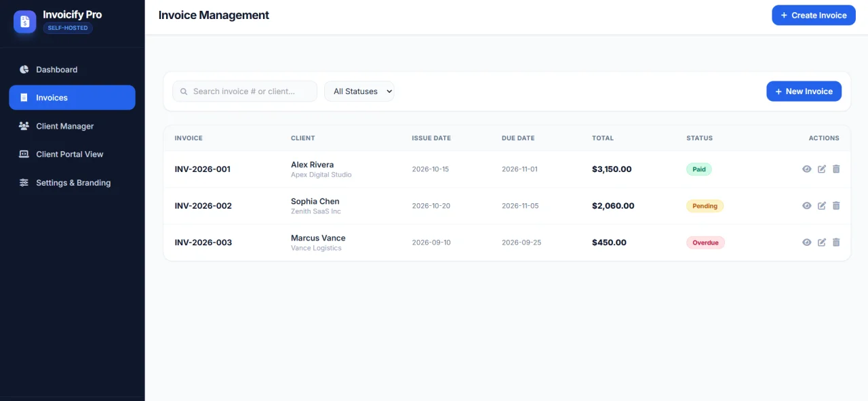
Task: Click INV-2026-001 invoice number
Action: coord(203,169)
